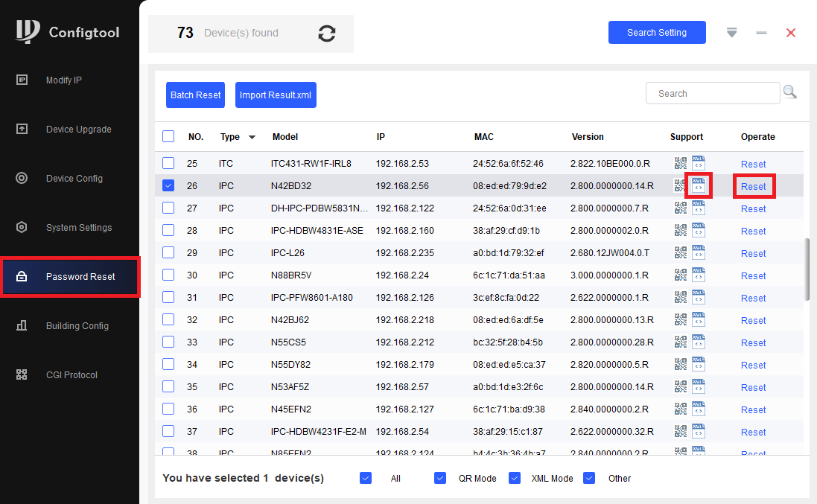Open the Device Upgrade section
The image size is (817, 504).
pos(78,130)
